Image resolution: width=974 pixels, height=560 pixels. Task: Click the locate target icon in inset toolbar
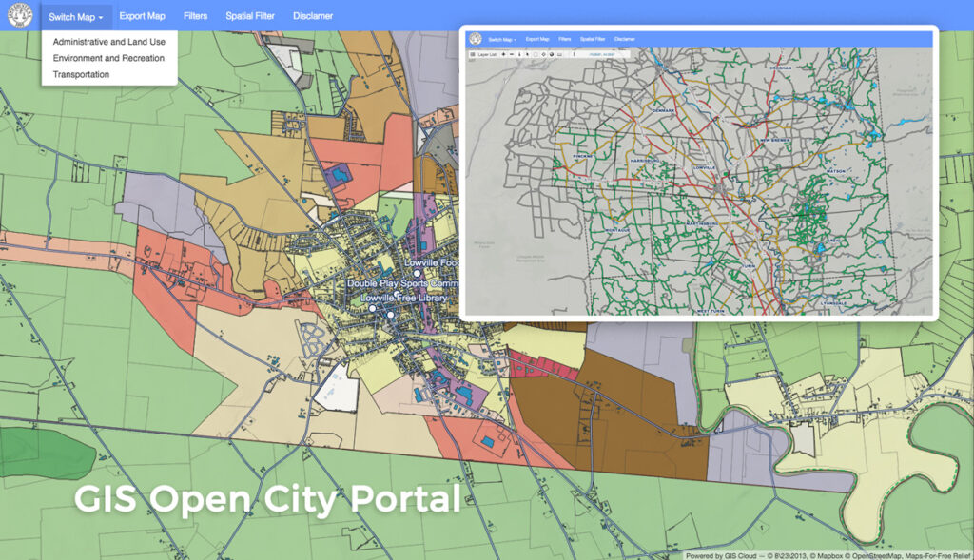[543, 54]
